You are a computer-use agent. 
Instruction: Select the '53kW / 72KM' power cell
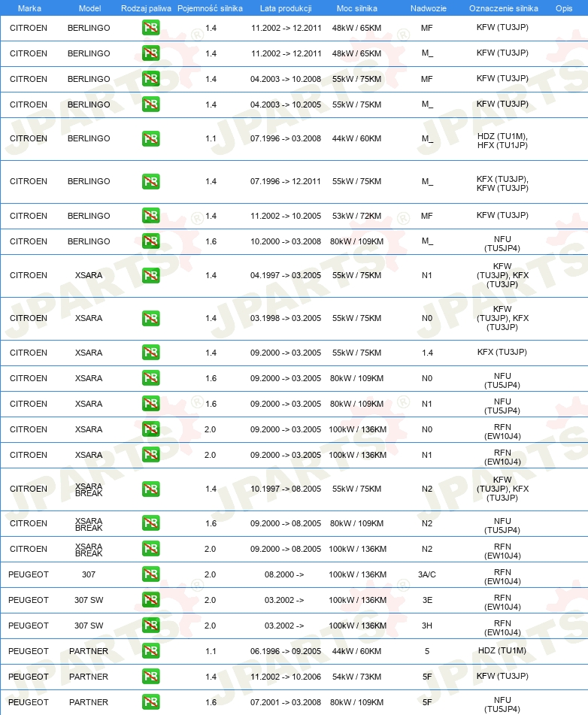pos(356,216)
